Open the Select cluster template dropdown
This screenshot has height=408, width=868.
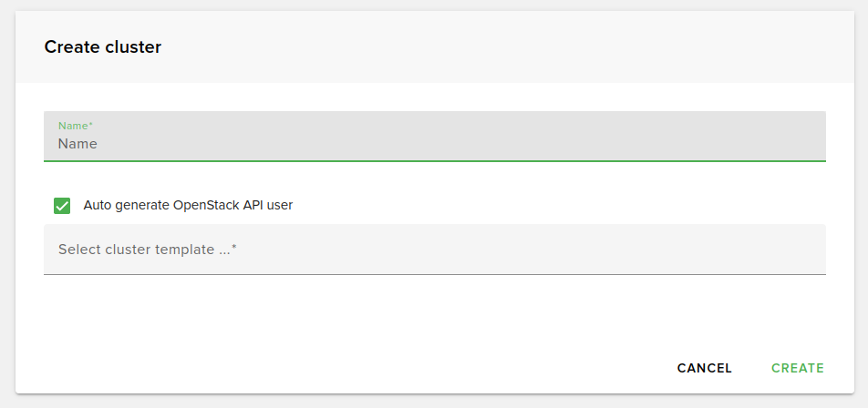tap(434, 249)
